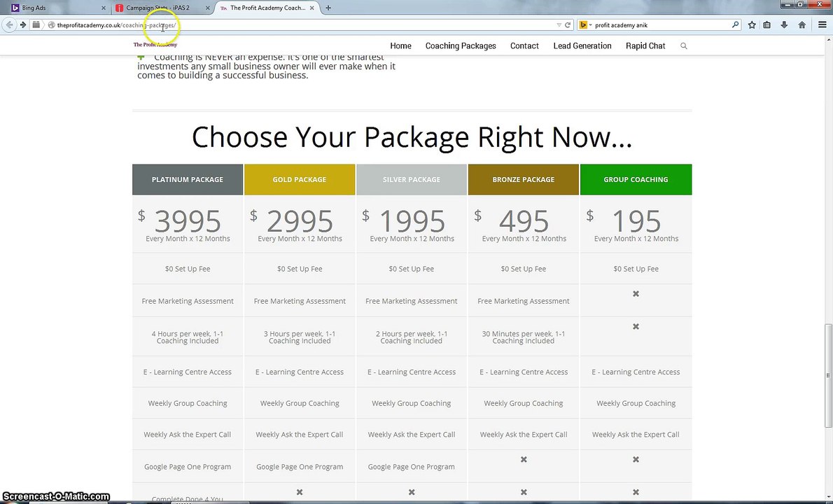The width and height of the screenshot is (833, 504).
Task: Select the PLATINUM PACKAGE header
Action: (x=188, y=179)
